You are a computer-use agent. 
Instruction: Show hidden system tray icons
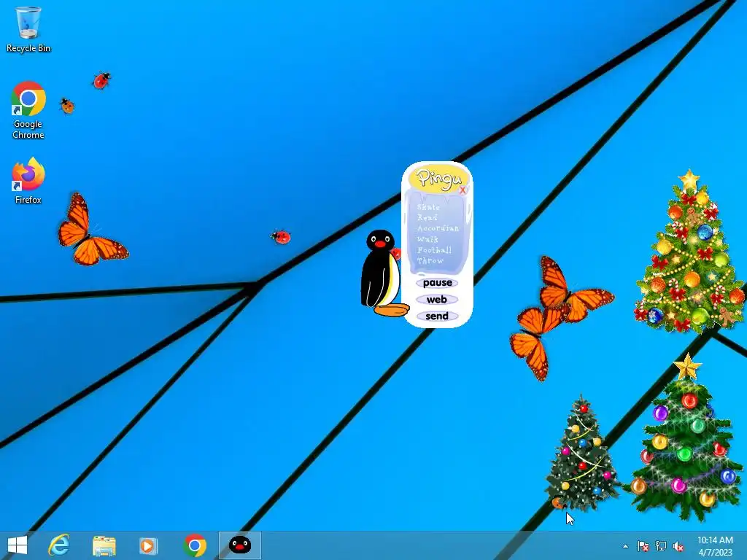pos(625,546)
